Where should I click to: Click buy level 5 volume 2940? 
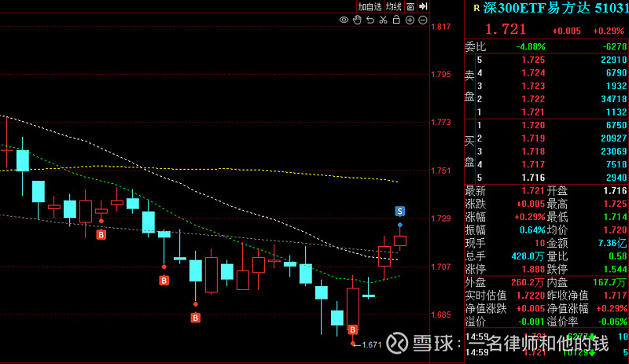click(x=616, y=178)
